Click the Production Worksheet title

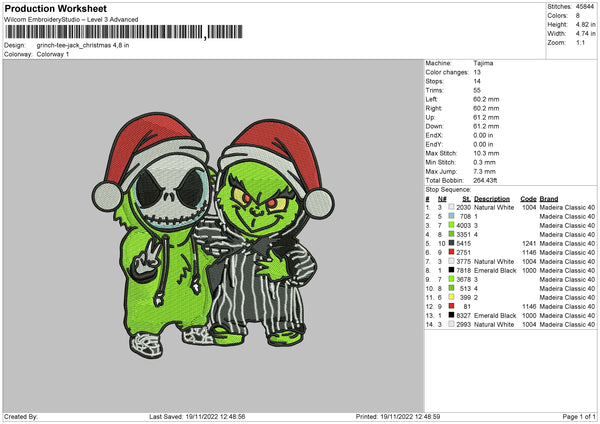coord(55,8)
